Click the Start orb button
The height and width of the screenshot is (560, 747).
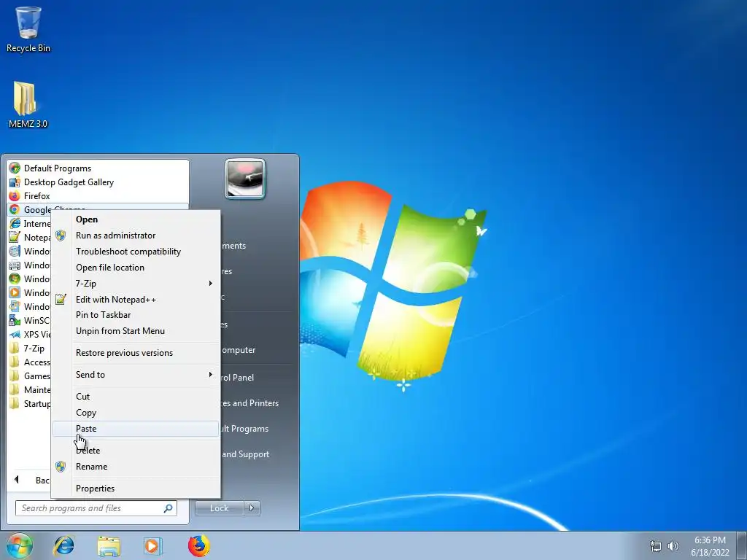tap(19, 545)
